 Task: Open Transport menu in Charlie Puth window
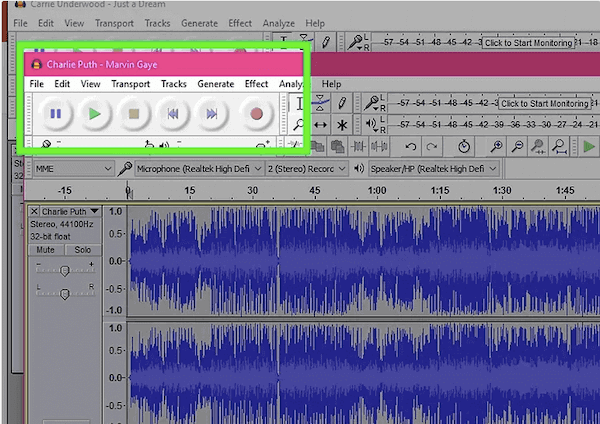pyautogui.click(x=130, y=84)
